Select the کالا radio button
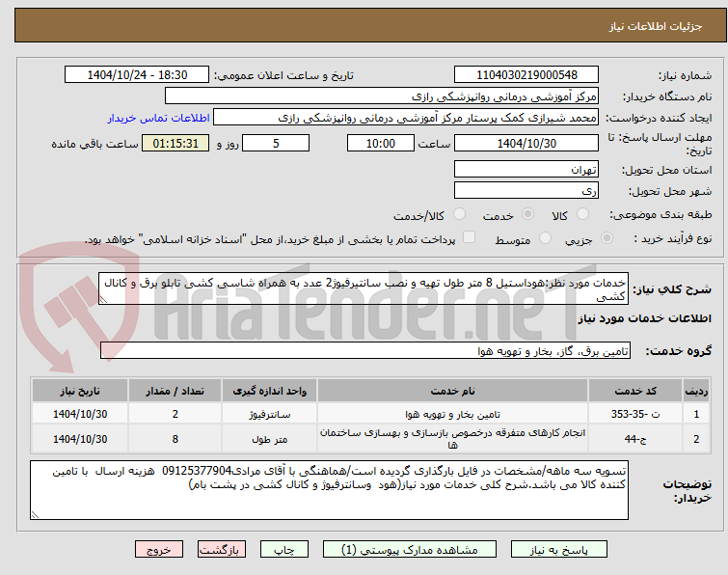The width and height of the screenshot is (728, 575). [582, 214]
